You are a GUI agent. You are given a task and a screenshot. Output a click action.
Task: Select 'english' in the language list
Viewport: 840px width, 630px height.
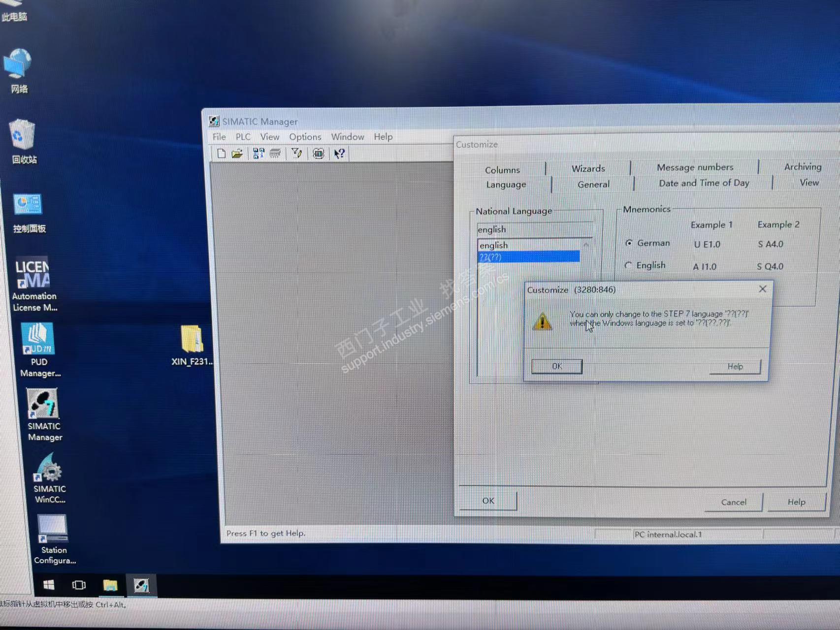529,245
